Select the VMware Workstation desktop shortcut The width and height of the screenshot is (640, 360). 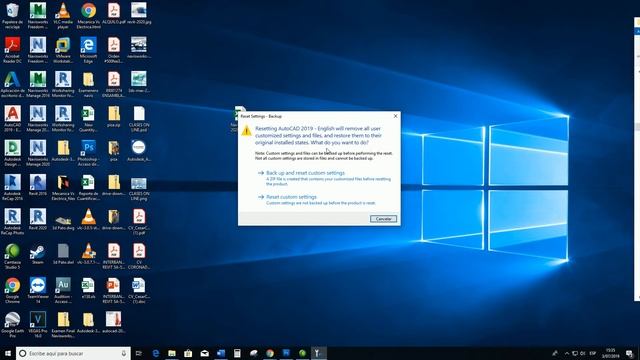(63, 50)
